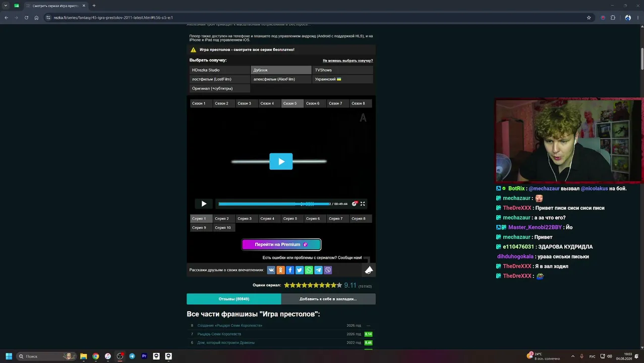Open 'Не можешь выбрать озвучку?' link
The height and width of the screenshot is (363, 644).
coord(347,60)
